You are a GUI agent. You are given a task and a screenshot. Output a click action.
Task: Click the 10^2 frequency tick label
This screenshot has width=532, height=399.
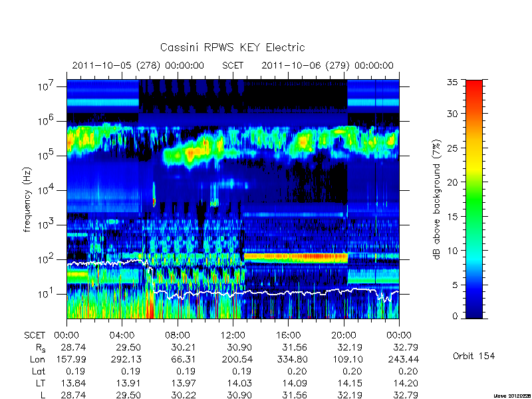(x=45, y=259)
